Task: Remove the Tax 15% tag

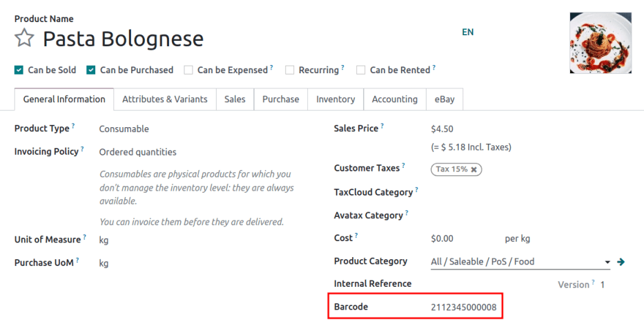Action: pyautogui.click(x=474, y=169)
